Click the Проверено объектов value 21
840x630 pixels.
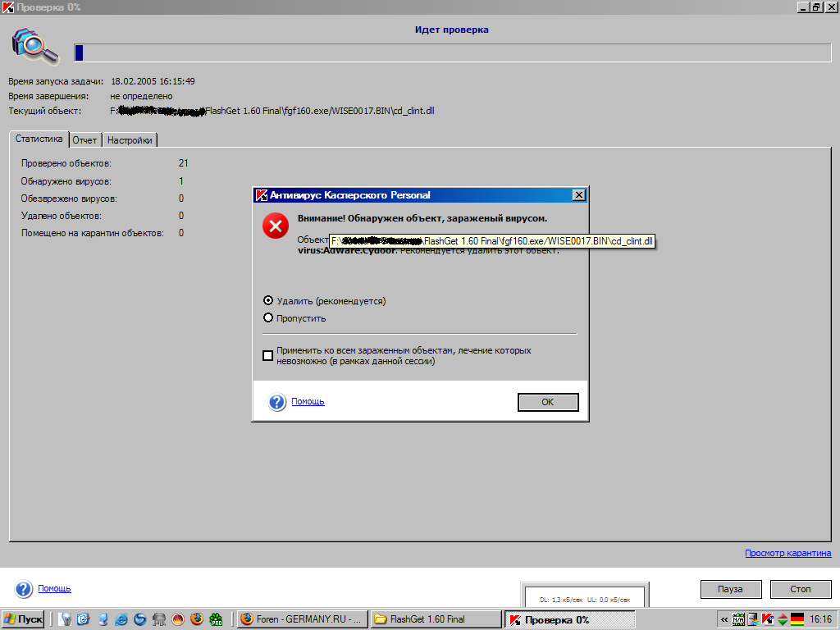coord(183,163)
